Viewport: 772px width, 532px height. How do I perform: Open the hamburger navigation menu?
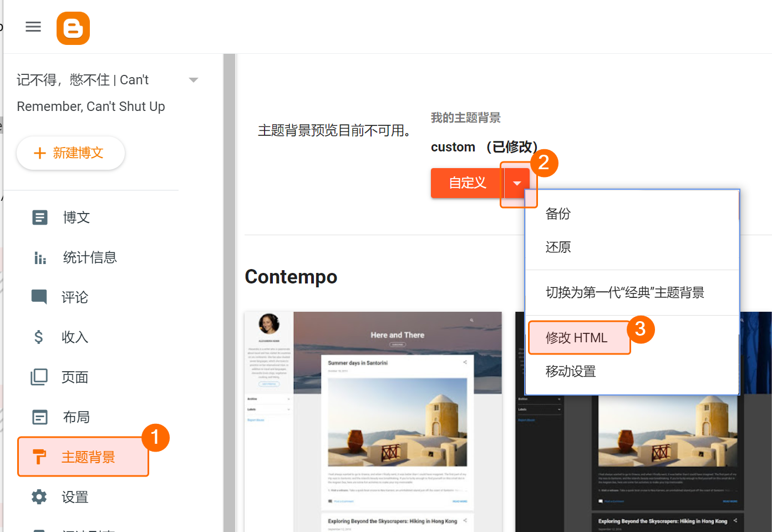click(x=33, y=27)
